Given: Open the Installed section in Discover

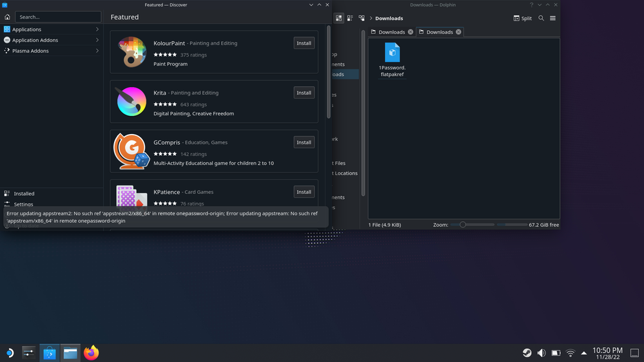Looking at the screenshot, I should click(24, 193).
